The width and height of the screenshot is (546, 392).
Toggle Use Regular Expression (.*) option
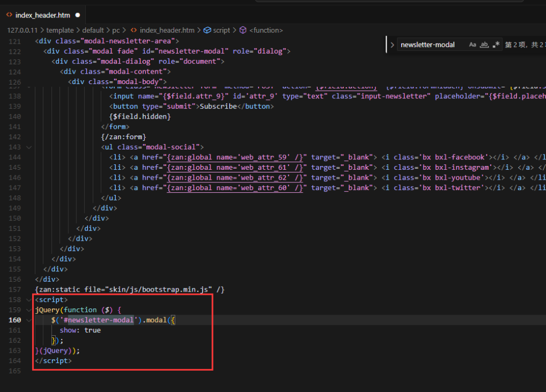coord(496,45)
